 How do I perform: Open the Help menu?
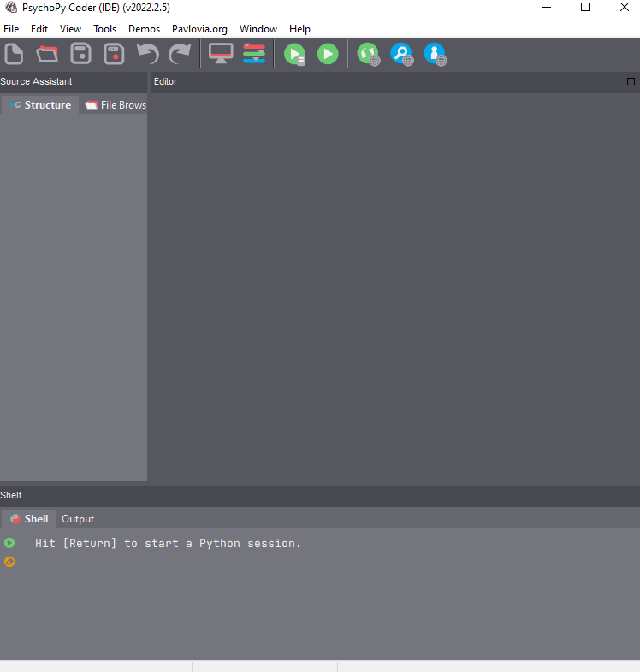299,29
